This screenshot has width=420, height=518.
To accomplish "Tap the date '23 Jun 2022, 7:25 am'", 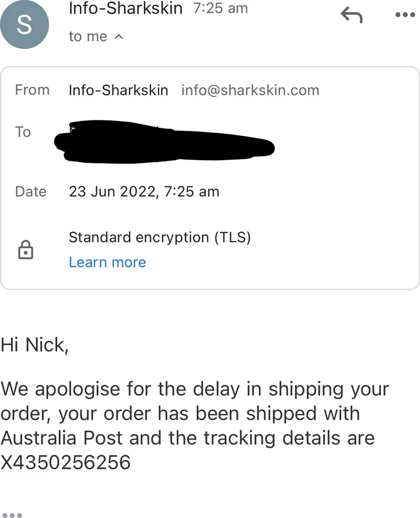I will (144, 192).
